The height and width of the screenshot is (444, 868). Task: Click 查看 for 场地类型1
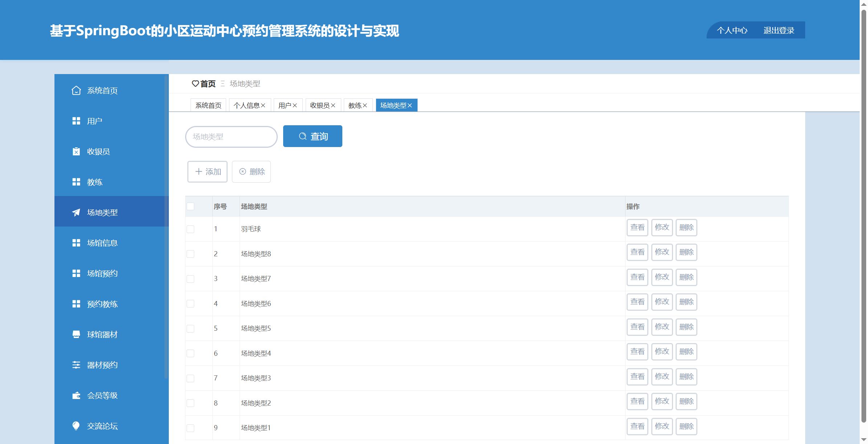[x=637, y=426]
